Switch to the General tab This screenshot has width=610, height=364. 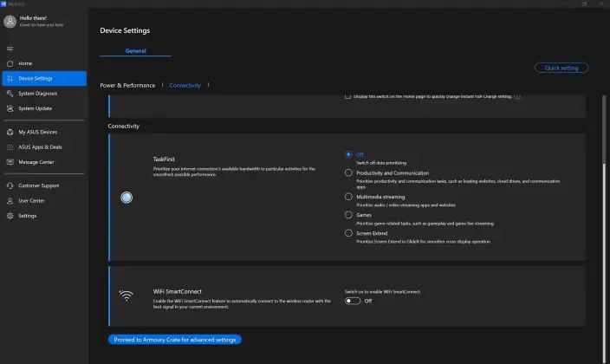point(135,50)
